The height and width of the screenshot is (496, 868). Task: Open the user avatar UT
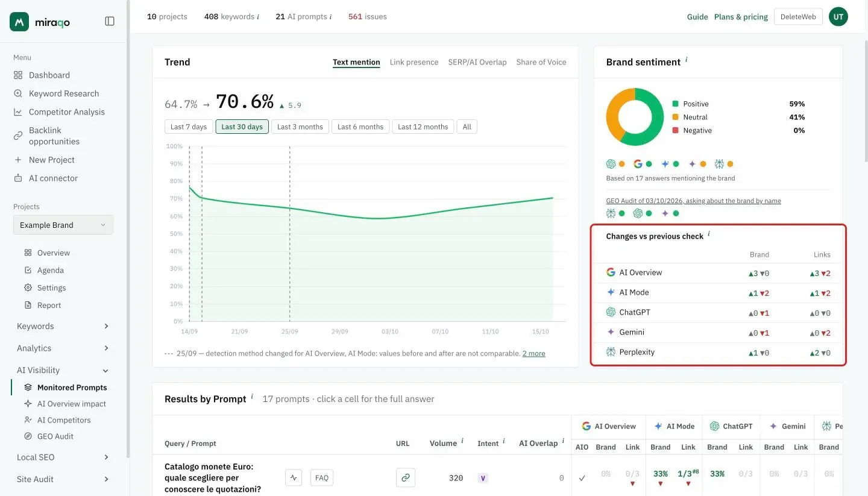tap(838, 17)
